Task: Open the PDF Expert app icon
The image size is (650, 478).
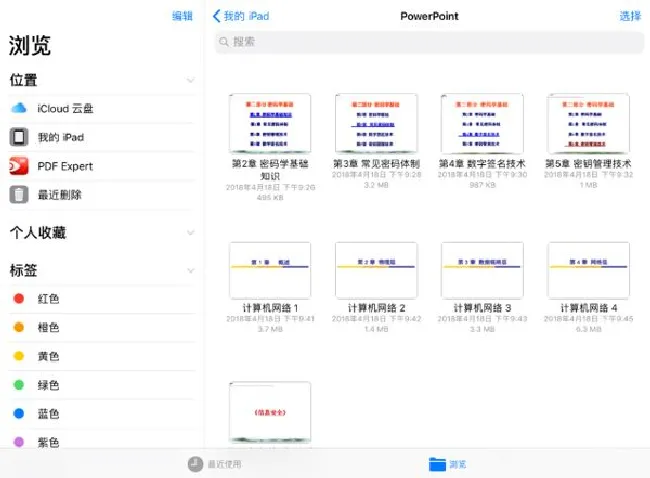Action: (19, 166)
